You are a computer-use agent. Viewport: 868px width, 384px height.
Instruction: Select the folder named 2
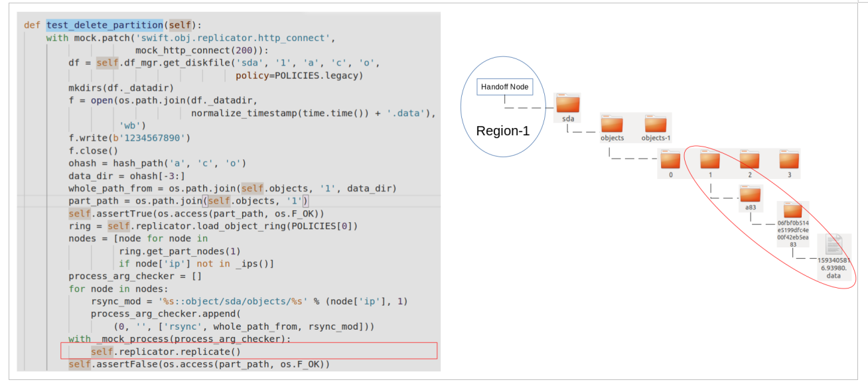(750, 160)
